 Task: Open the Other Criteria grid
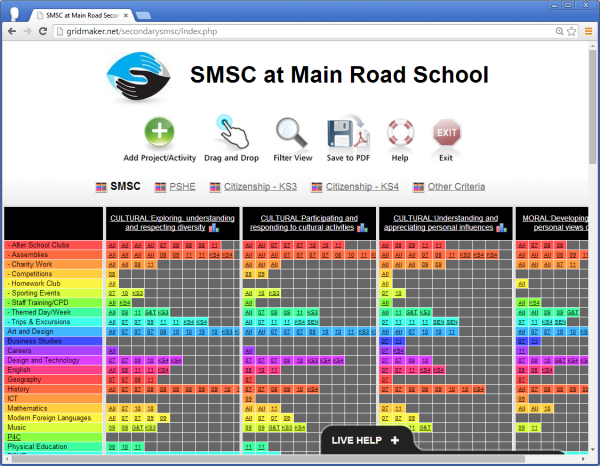point(456,187)
